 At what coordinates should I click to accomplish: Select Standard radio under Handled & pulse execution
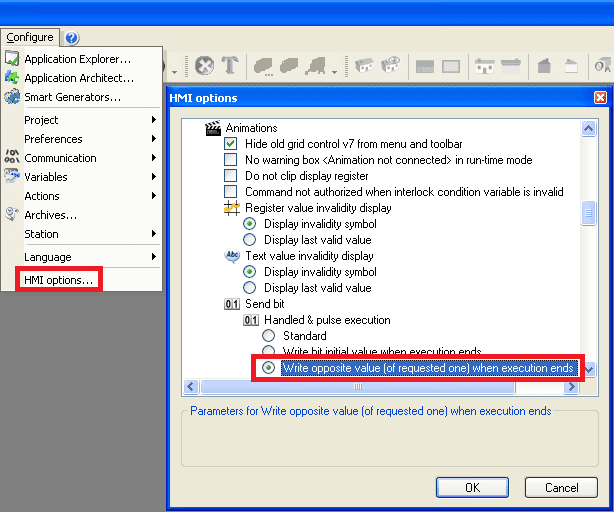(268, 336)
